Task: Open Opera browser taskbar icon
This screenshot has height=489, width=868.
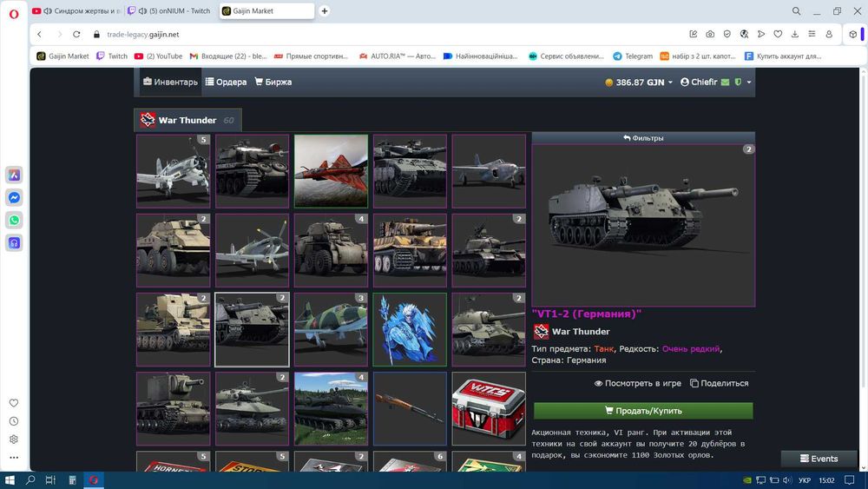Action: 94,480
